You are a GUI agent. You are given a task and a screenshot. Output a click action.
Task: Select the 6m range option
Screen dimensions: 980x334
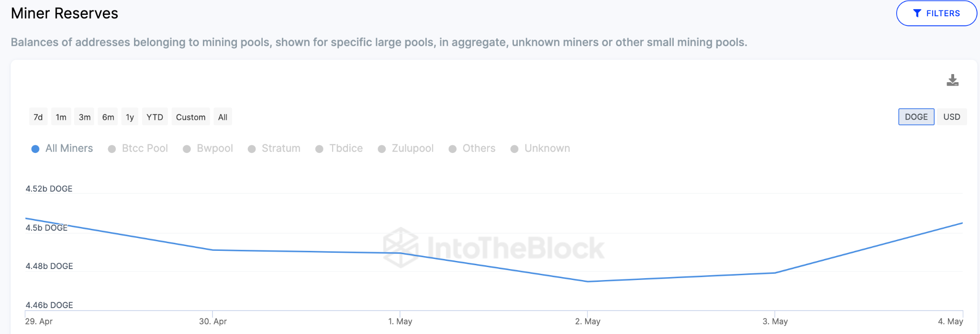pos(108,117)
